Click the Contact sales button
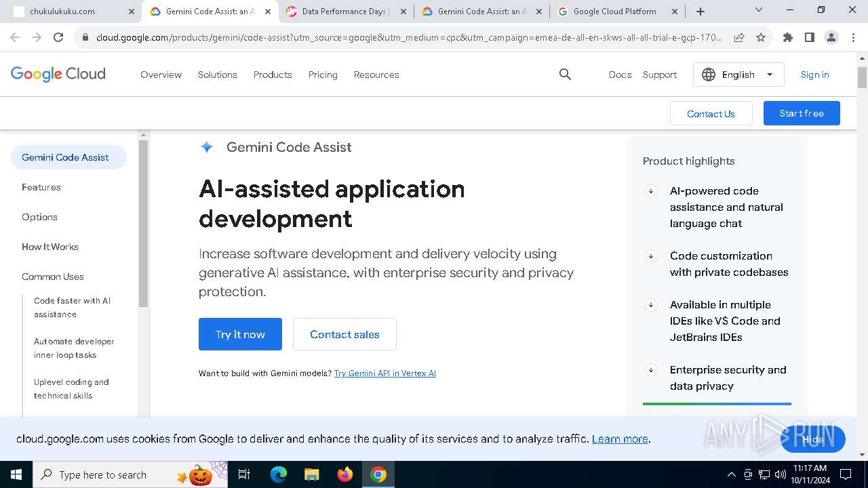Image resolution: width=868 pixels, height=488 pixels. pos(344,334)
